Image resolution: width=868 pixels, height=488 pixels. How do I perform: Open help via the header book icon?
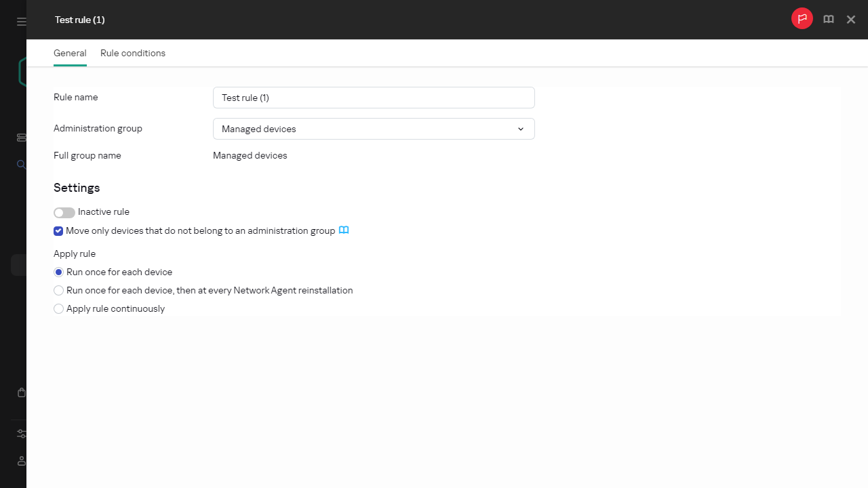[829, 20]
